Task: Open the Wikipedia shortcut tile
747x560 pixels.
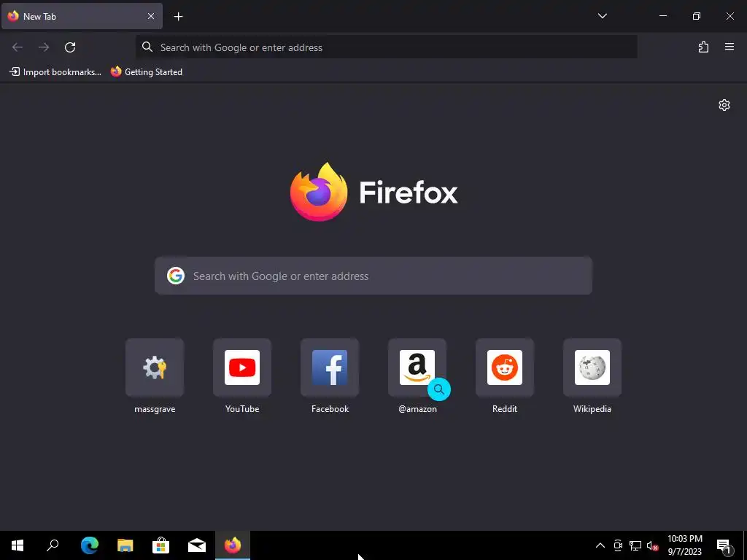Action: click(592, 367)
